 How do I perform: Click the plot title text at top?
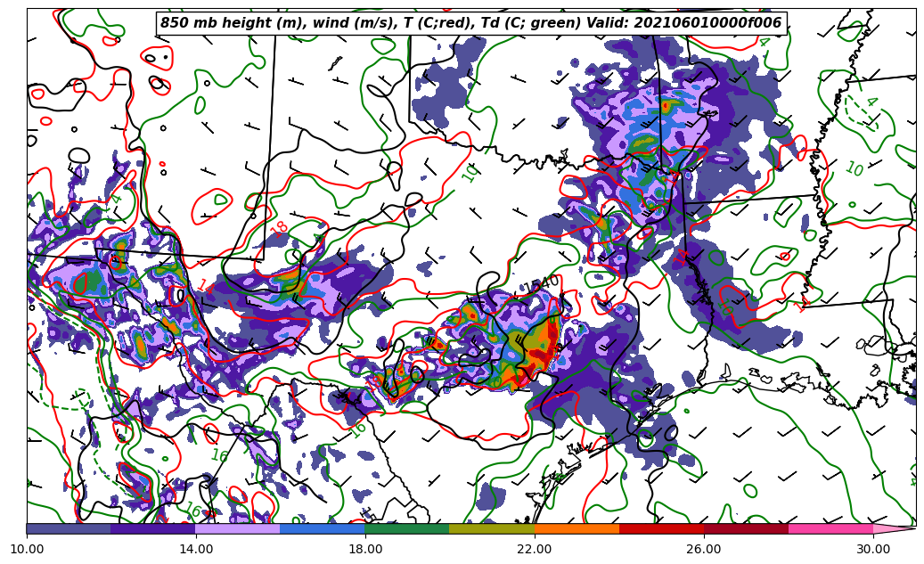(470, 23)
